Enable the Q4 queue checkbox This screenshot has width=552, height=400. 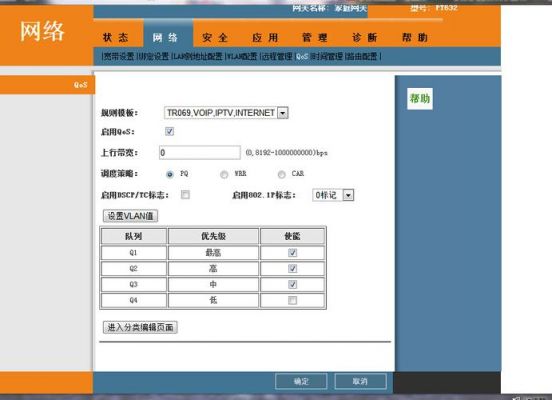tap(292, 300)
